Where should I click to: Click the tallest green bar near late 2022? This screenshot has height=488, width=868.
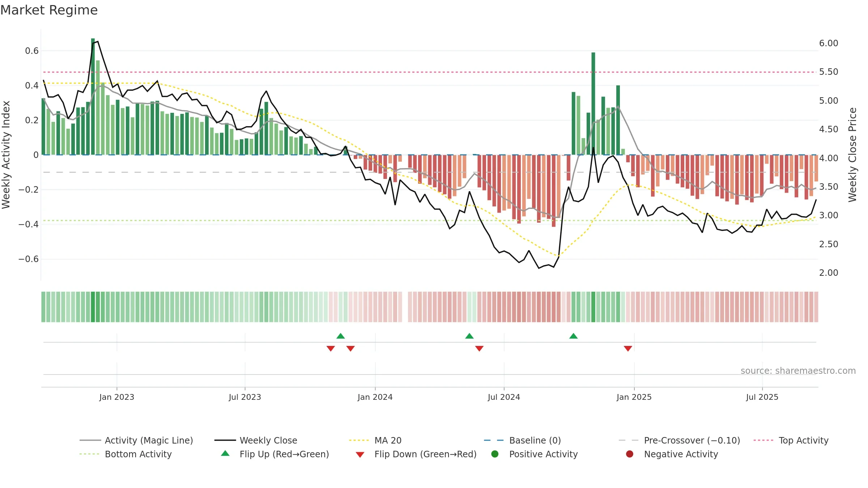93,97
